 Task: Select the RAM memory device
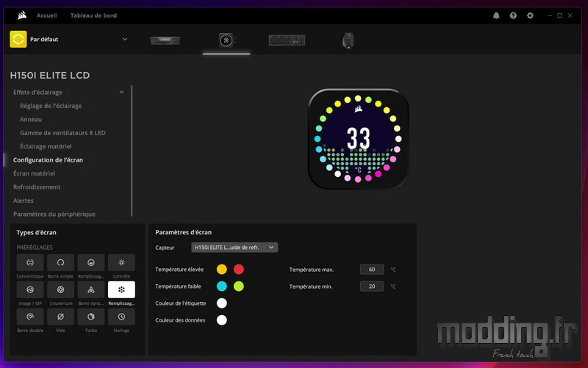click(165, 40)
